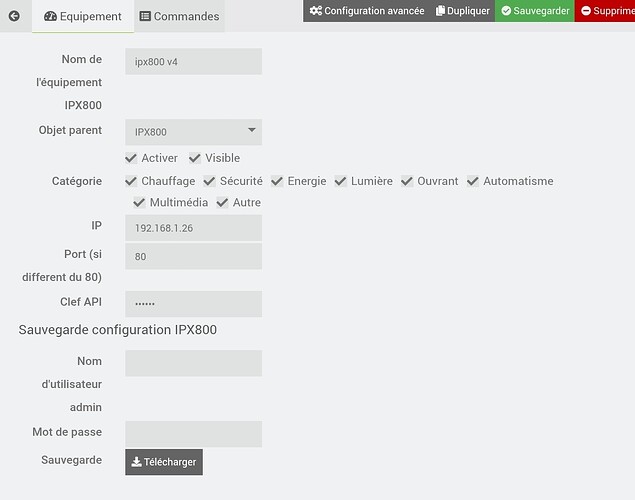Click the copy icon on Dupliquer
Screen dimensions: 635x500
(x=440, y=11)
